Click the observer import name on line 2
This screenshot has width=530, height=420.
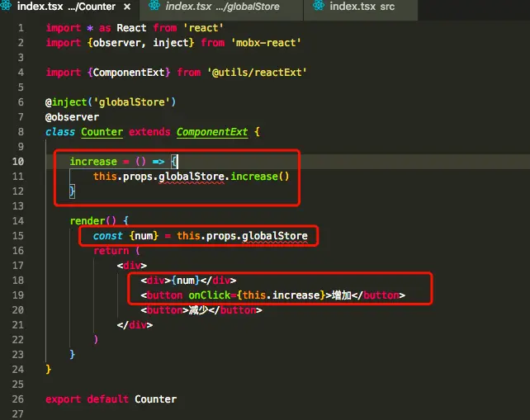point(116,43)
